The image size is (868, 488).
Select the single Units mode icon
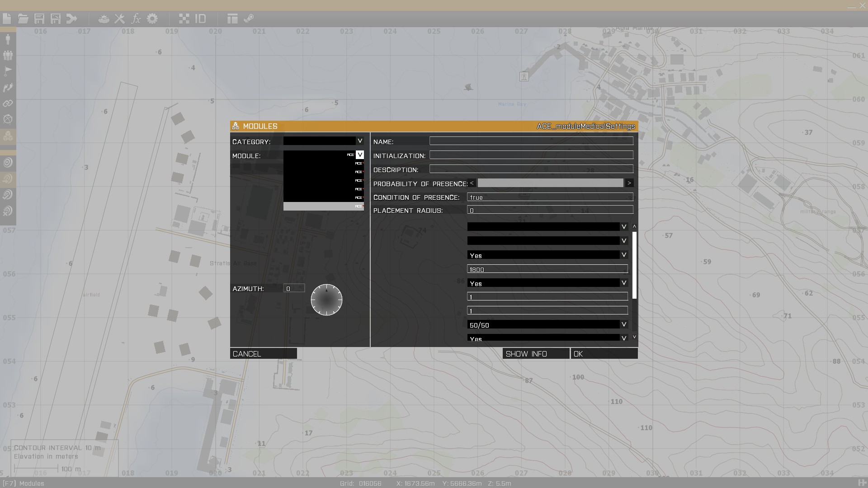click(x=8, y=39)
